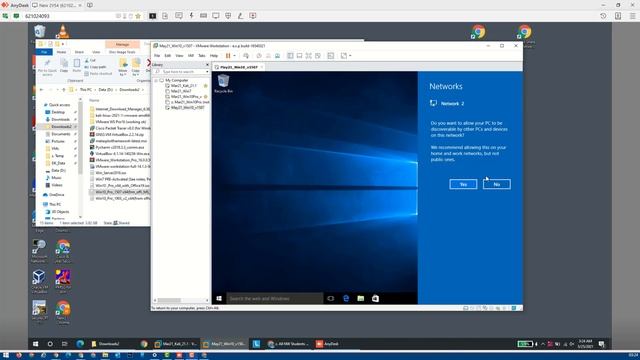
Task: Switch to May21_Win10_v1507 VM tab
Action: click(238, 67)
